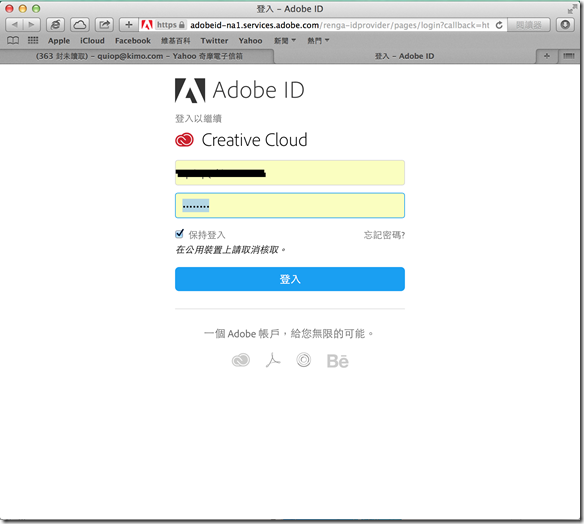This screenshot has height=524, width=584.
Task: Open the Yahoo bookmark
Action: click(x=250, y=40)
